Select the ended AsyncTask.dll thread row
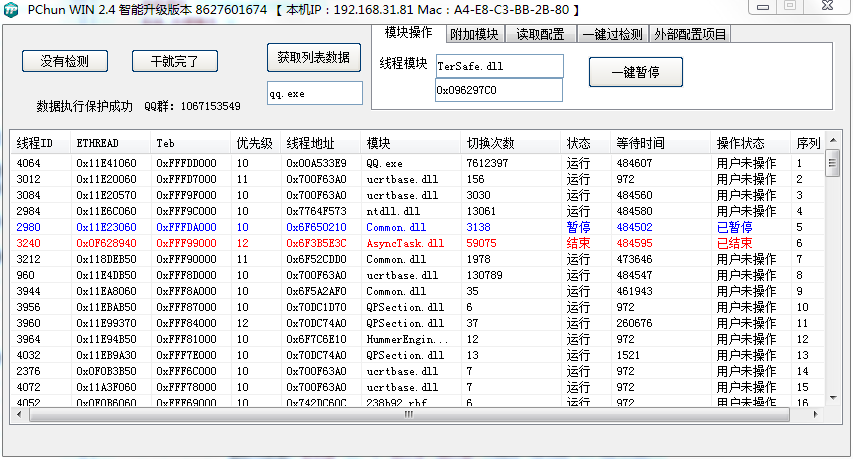This screenshot has height=459, width=853. tap(400, 243)
